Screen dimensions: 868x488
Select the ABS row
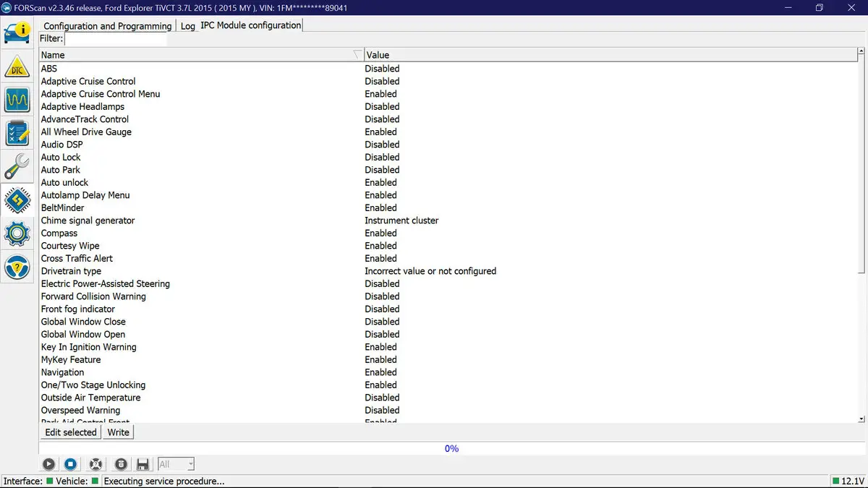click(x=448, y=69)
